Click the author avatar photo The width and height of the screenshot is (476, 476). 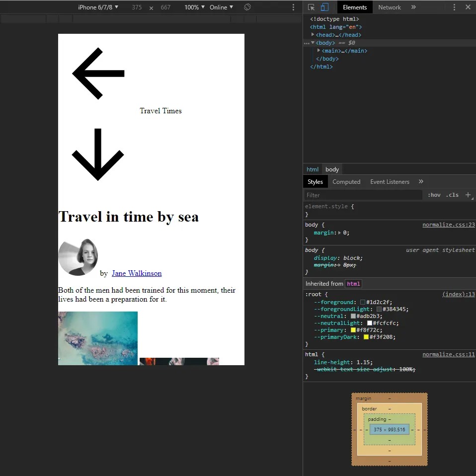tap(78, 257)
